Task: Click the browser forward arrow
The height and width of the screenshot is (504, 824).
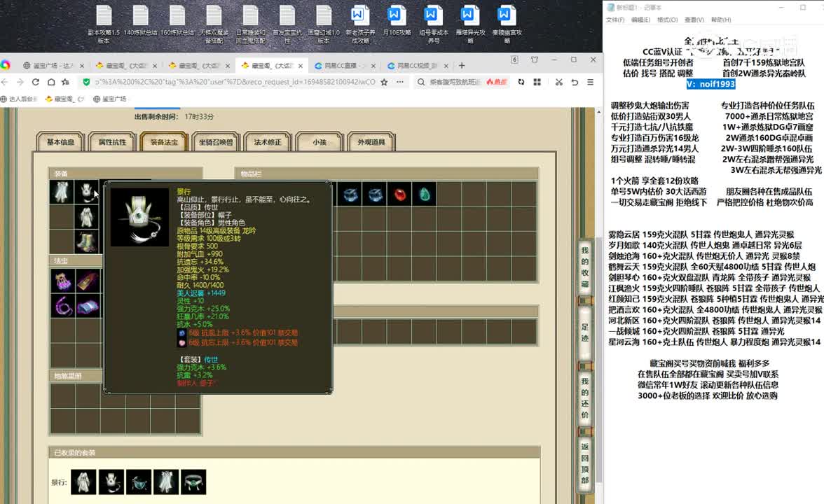Action: point(20,82)
